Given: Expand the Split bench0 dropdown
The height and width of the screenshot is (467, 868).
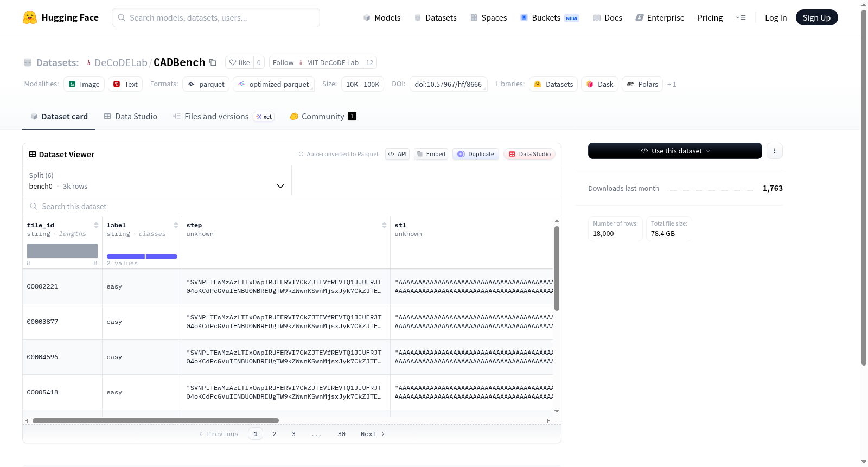Looking at the screenshot, I should coord(157,181).
